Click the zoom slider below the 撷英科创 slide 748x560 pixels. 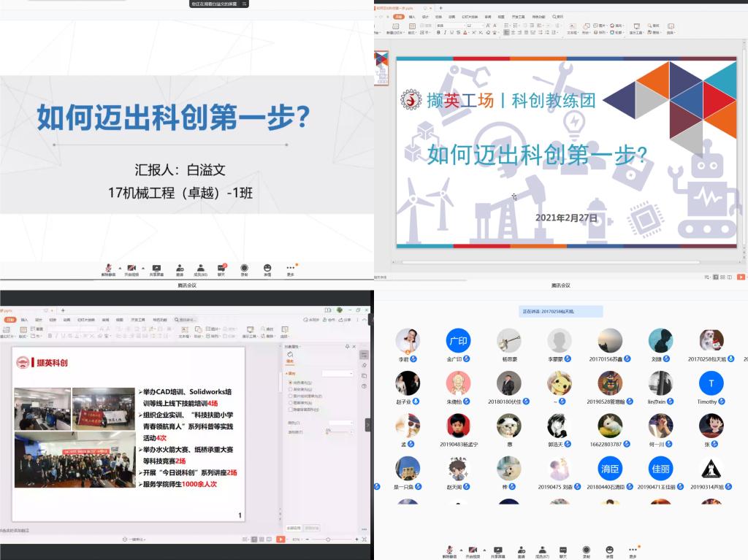327,539
